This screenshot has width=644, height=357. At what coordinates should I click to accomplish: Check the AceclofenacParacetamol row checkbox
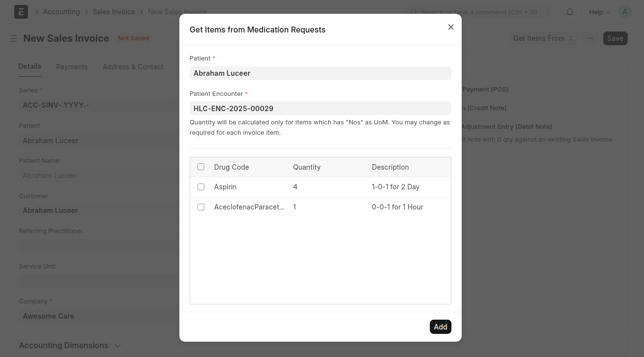(201, 207)
